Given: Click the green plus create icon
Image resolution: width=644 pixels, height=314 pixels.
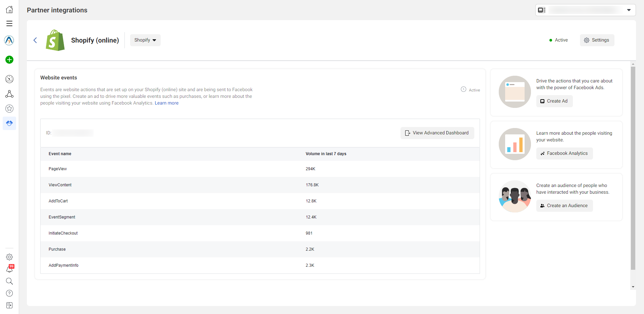Looking at the screenshot, I should [9, 60].
